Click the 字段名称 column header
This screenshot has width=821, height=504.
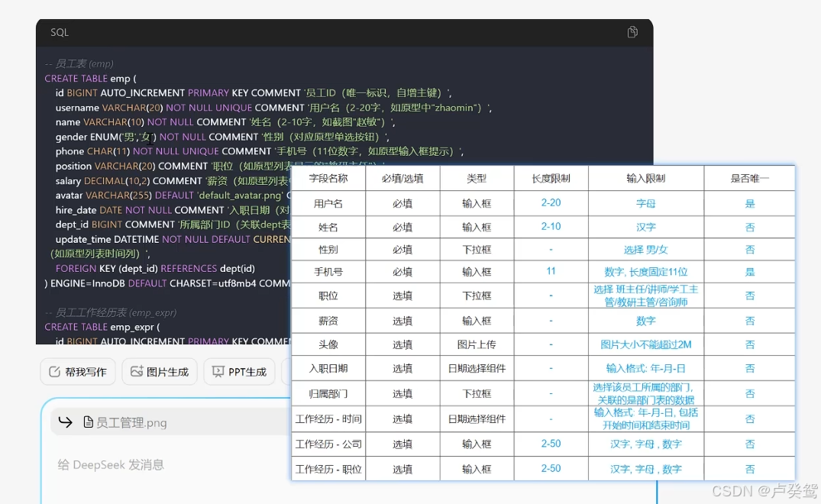click(328, 179)
